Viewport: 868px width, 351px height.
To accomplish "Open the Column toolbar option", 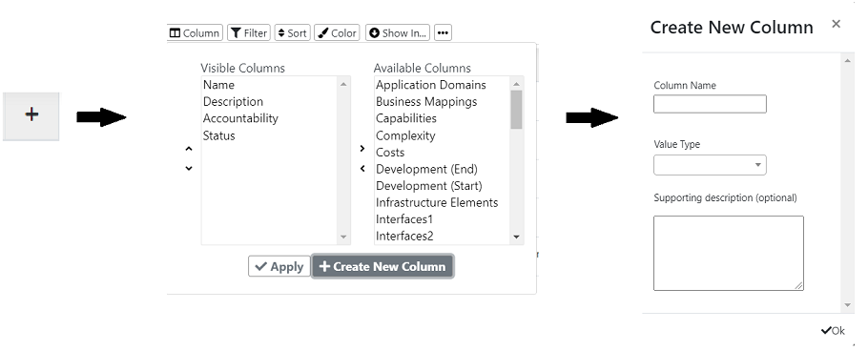I will (x=195, y=33).
